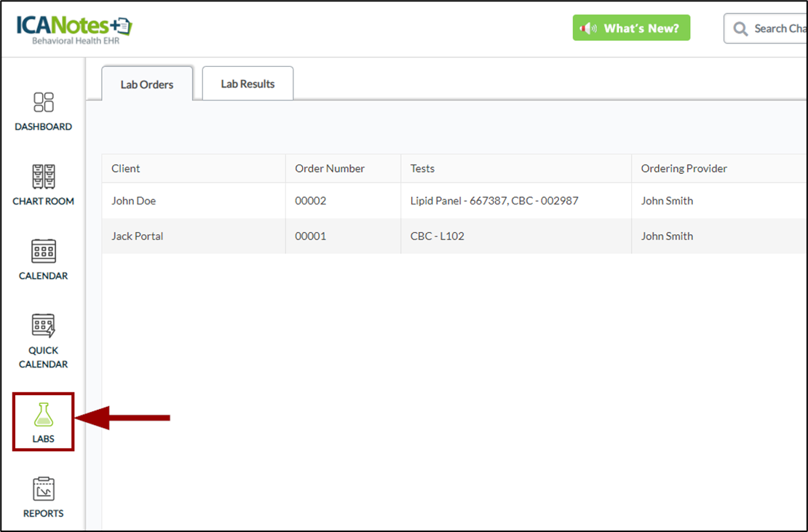
Task: Open the Reports icon
Action: click(x=44, y=489)
